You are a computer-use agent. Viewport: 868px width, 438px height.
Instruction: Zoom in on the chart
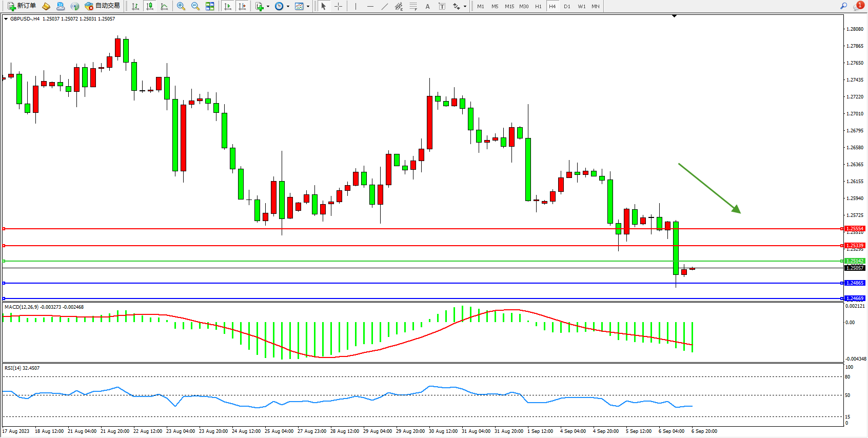181,6
